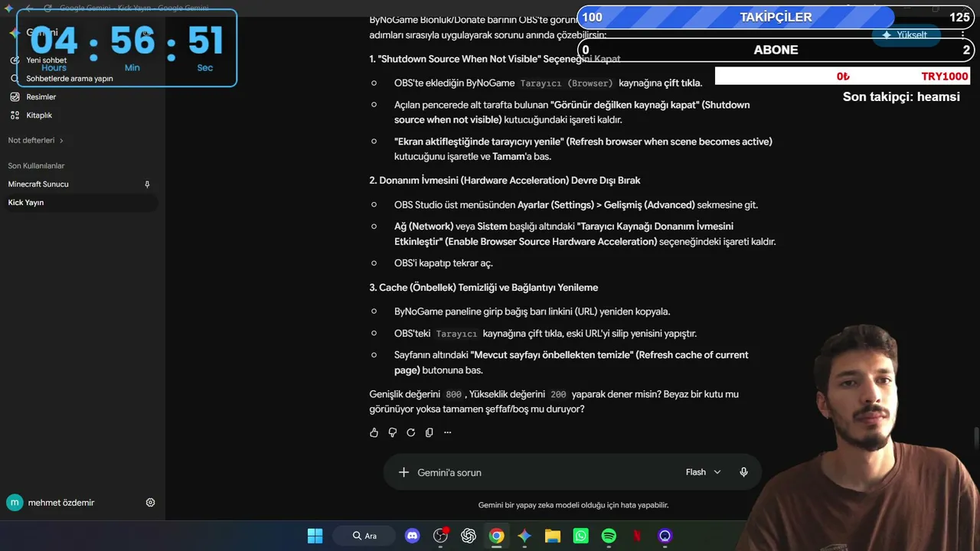Open the purple circular app in taskbar

click(665, 536)
